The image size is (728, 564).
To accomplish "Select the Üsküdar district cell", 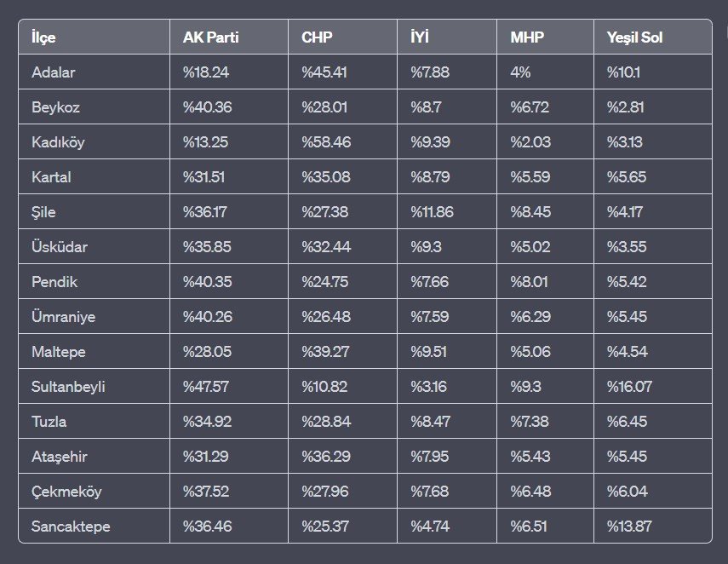I will click(60, 247).
